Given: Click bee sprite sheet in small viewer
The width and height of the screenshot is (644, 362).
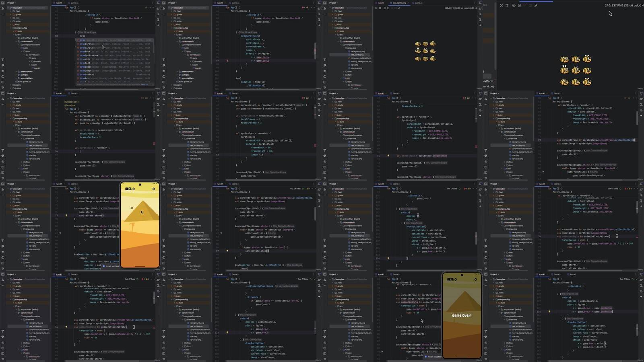Looking at the screenshot, I should tap(425, 51).
